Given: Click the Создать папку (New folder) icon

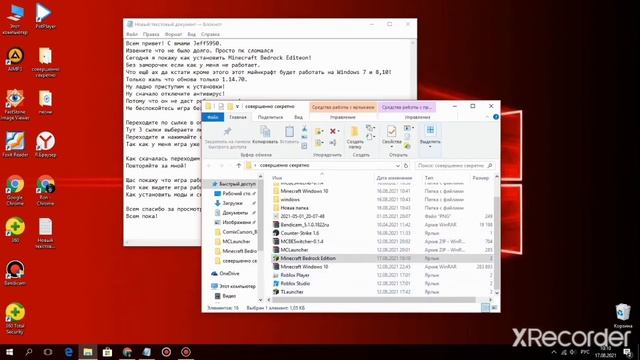Looking at the screenshot, I should pos(355,137).
